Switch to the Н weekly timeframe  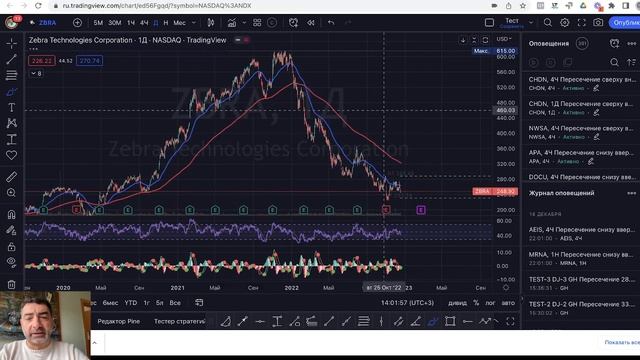(x=166, y=23)
